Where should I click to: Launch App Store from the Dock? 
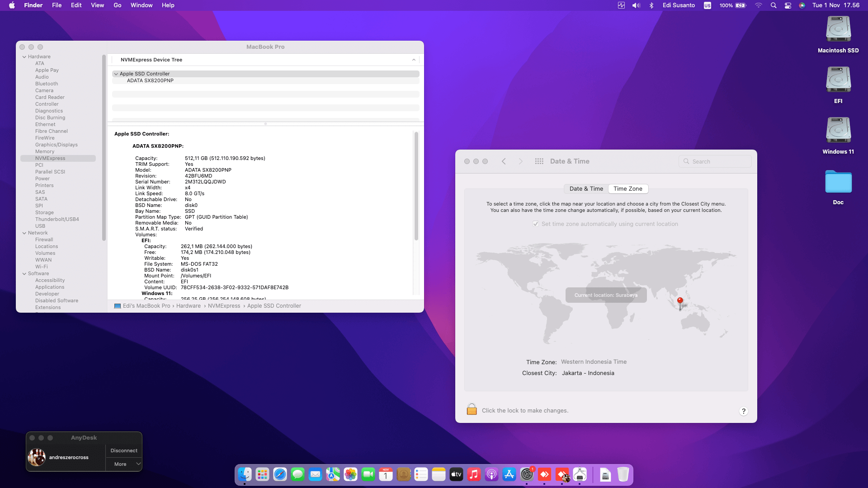point(509,474)
